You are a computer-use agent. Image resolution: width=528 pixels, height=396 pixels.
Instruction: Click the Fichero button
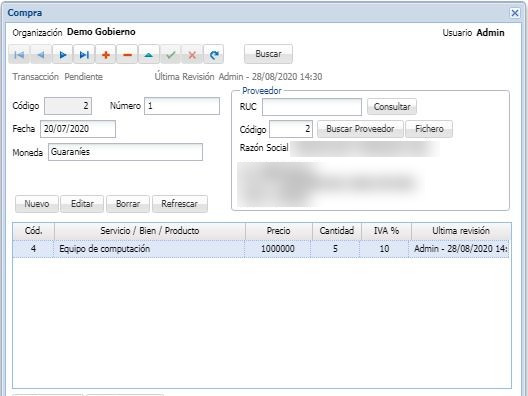tap(429, 129)
